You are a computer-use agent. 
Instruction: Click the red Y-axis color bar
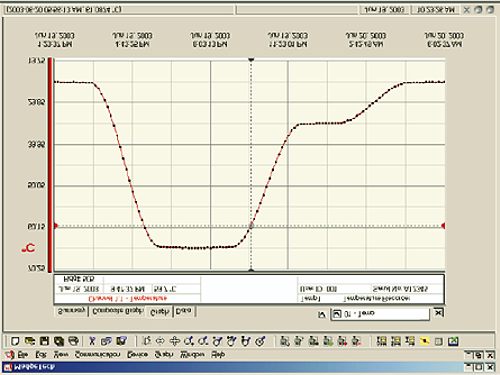click(x=50, y=165)
